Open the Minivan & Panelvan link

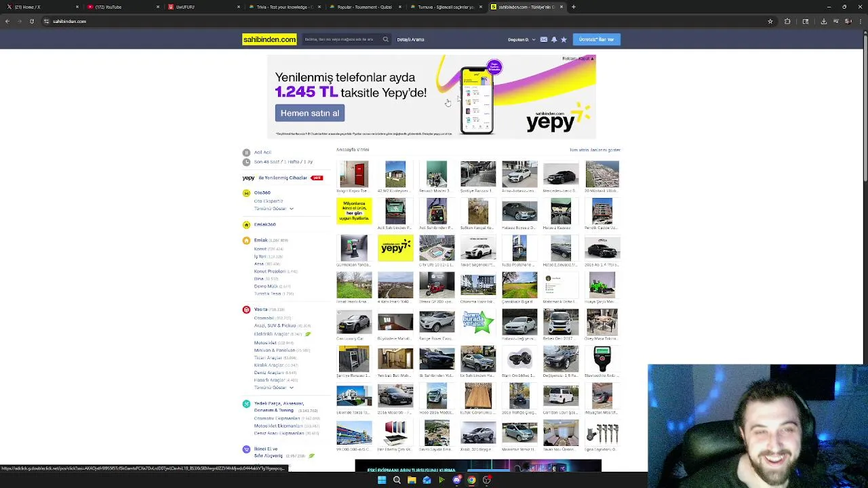[x=275, y=350]
